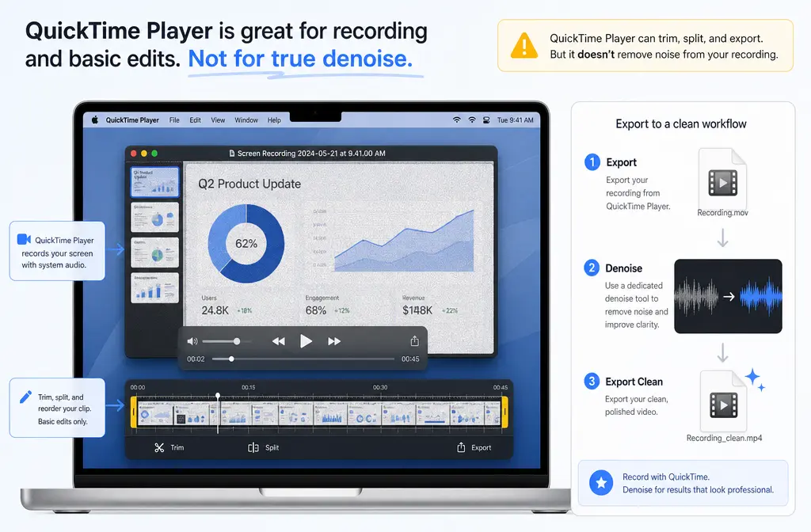Select the fourth slide thumbnail in sidebar
Image resolution: width=811 pixels, height=532 pixels.
[x=154, y=288]
